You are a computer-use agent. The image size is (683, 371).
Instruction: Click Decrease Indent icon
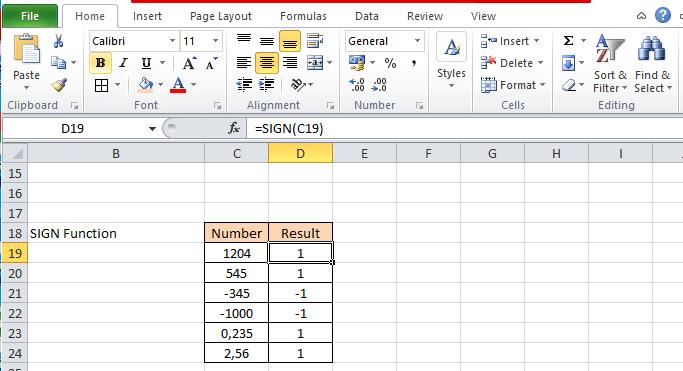[244, 84]
